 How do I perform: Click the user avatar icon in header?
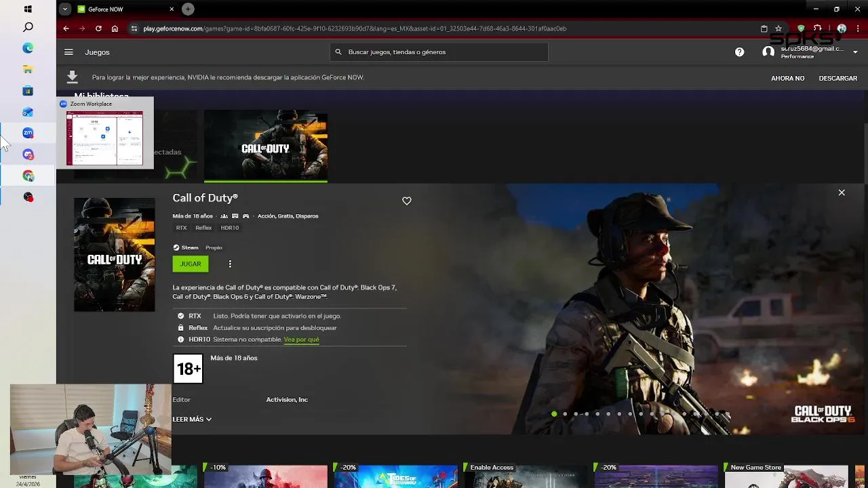(x=768, y=52)
